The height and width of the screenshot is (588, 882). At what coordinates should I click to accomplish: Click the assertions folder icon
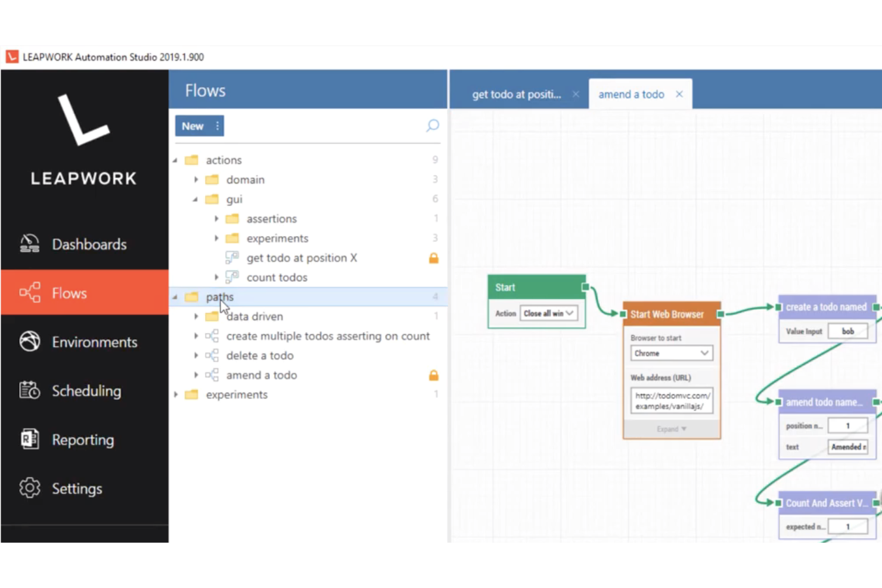(232, 219)
